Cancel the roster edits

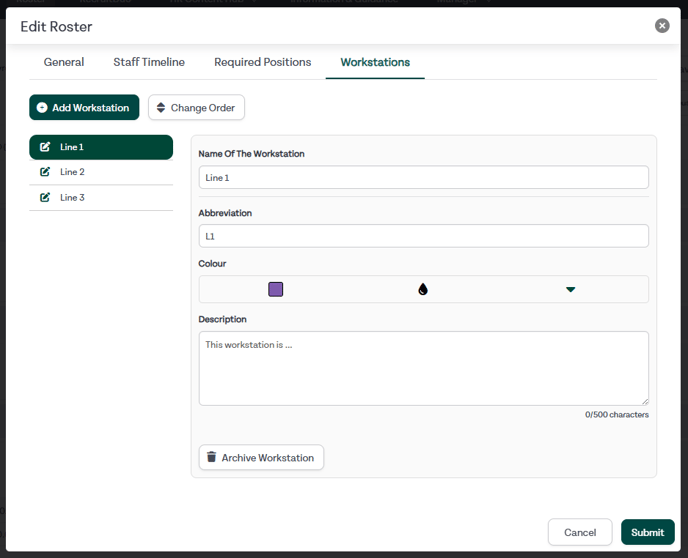pos(580,532)
